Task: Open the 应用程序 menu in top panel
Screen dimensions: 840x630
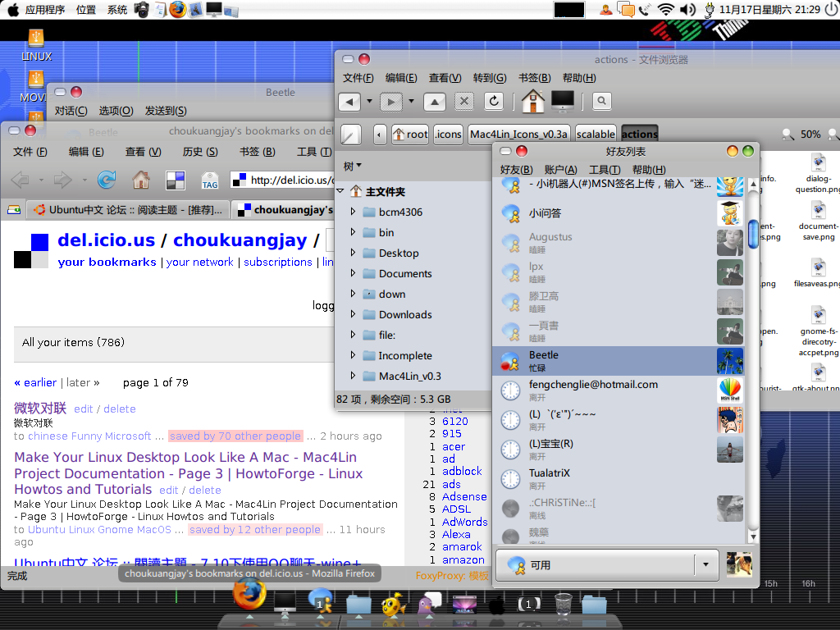Action: pyautogui.click(x=44, y=10)
